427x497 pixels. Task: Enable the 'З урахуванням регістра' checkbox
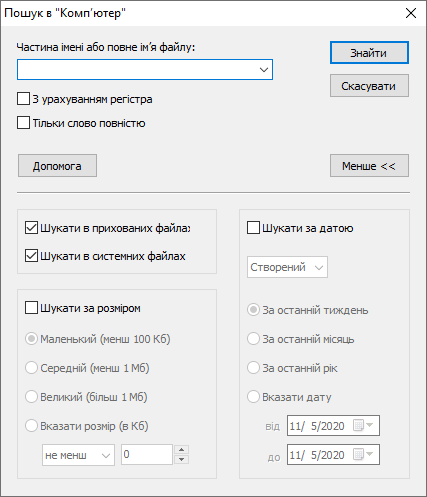pyautogui.click(x=23, y=99)
